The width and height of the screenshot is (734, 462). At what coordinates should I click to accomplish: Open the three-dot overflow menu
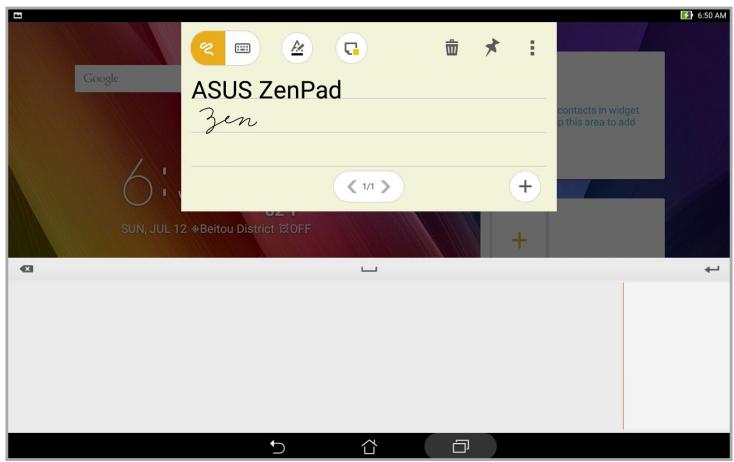click(x=532, y=48)
